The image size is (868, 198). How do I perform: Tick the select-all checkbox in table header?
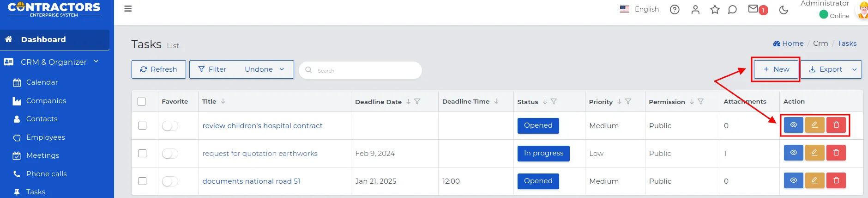click(x=142, y=101)
